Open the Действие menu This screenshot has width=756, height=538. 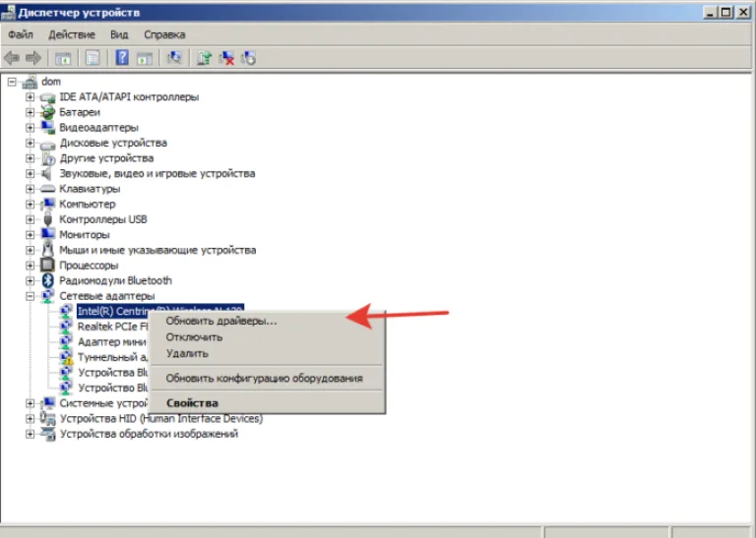(x=72, y=34)
